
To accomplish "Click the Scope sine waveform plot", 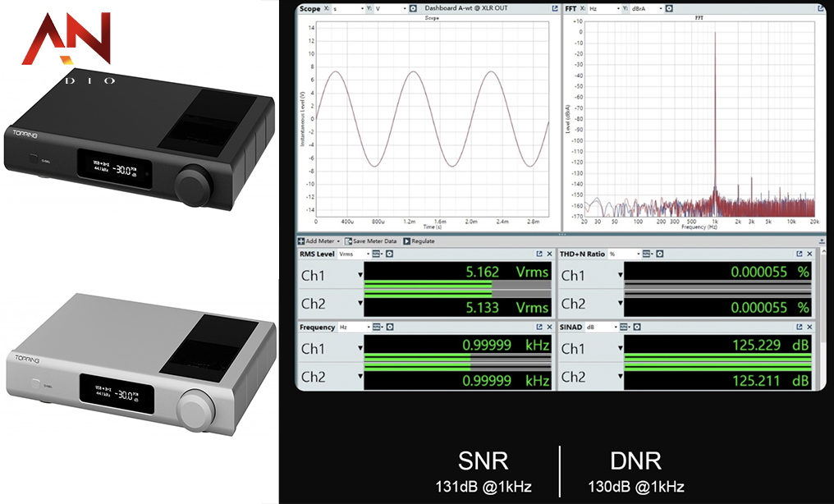I will (x=432, y=118).
